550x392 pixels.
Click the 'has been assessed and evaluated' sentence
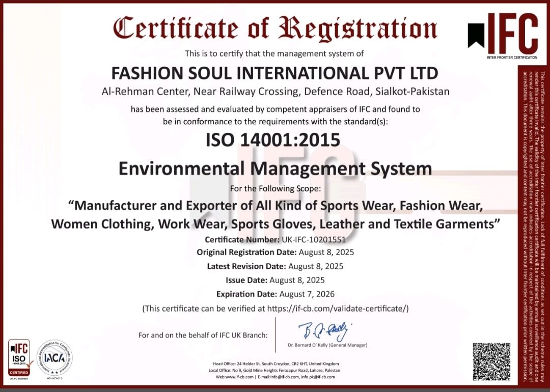click(276, 109)
